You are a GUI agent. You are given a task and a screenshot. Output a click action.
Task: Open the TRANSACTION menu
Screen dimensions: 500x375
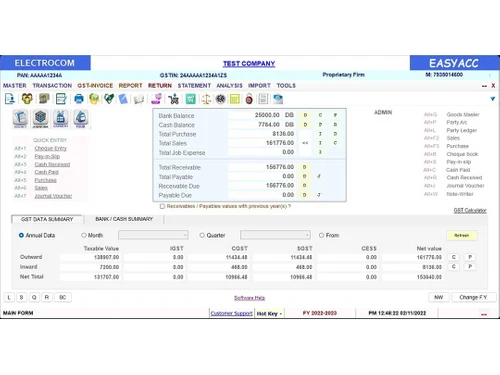52,86
